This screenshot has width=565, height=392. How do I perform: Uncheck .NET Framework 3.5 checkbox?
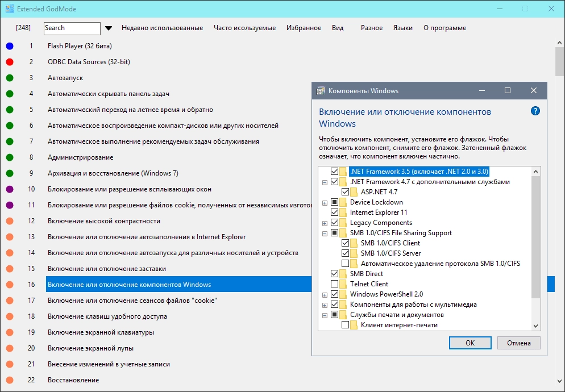[x=334, y=172]
